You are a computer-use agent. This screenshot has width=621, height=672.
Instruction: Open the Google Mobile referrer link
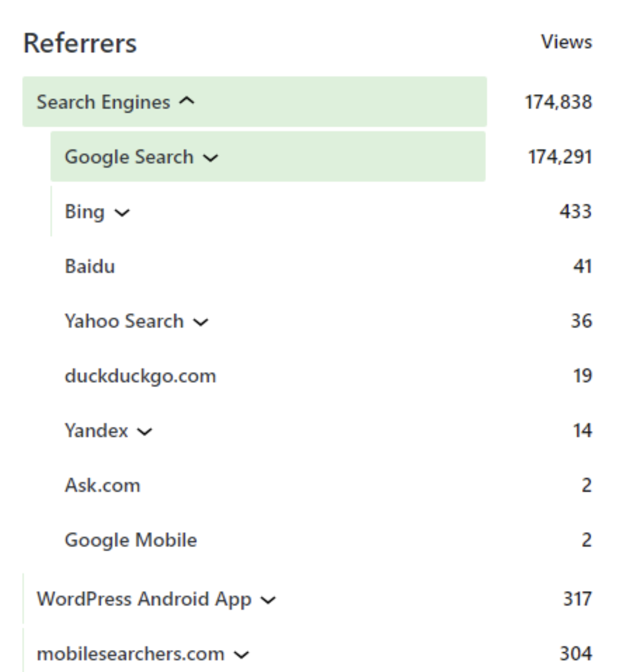tap(131, 540)
